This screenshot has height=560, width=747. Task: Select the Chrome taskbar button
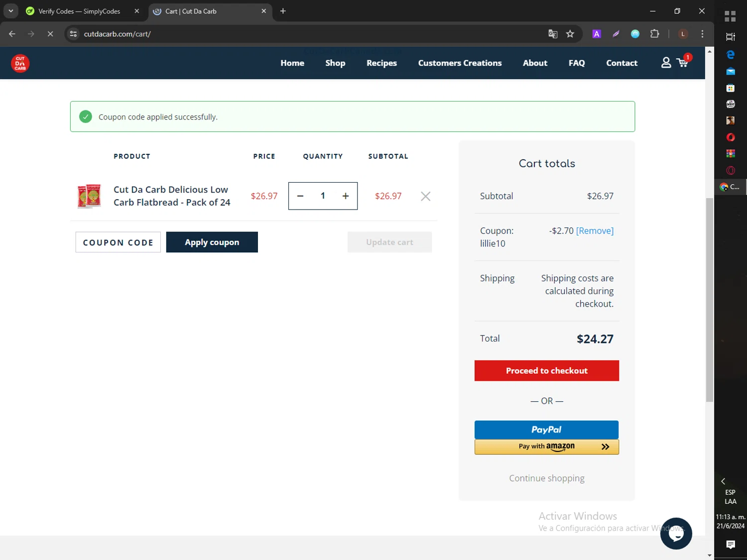(731, 187)
